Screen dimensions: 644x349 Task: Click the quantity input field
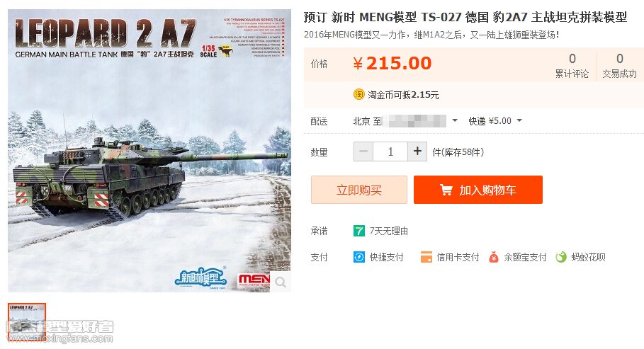pyautogui.click(x=390, y=151)
